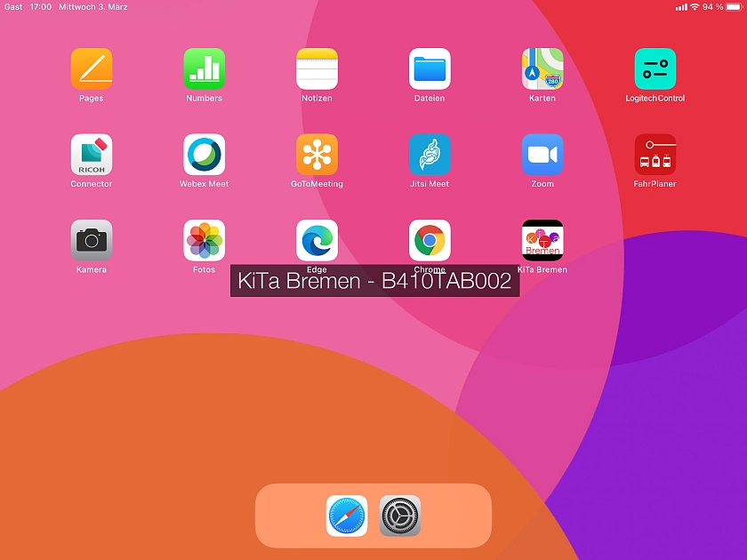Open Google Chrome browser
Image resolution: width=747 pixels, height=560 pixels.
(x=430, y=240)
